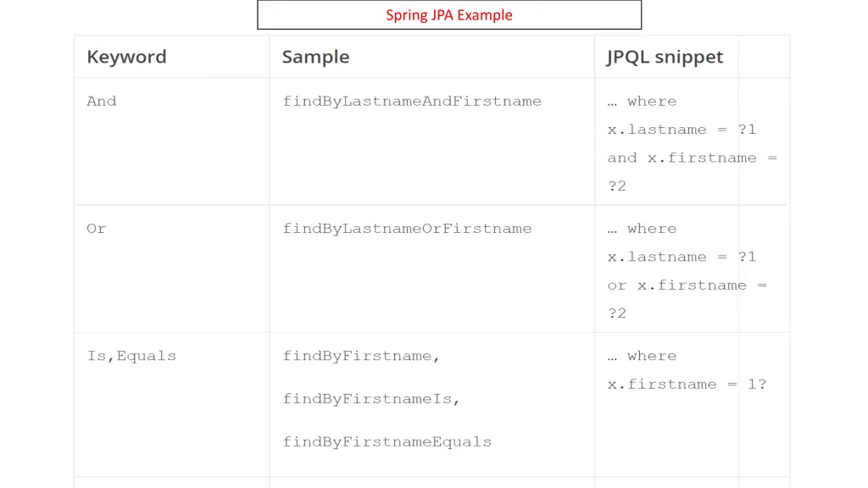This screenshot has width=868, height=488.
Task: Select the "Keyword" column header
Action: pos(126,57)
